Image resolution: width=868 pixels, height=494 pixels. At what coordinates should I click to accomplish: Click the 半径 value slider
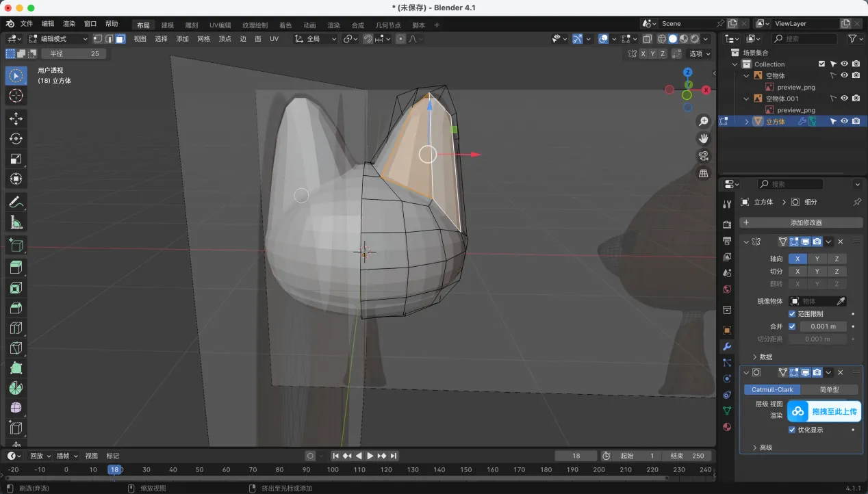tap(74, 53)
